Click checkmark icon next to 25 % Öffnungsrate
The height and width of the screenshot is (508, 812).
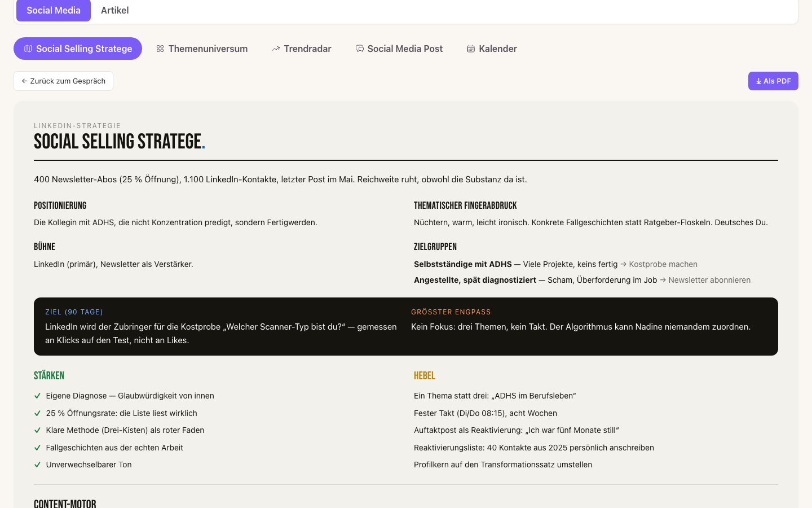tap(38, 413)
